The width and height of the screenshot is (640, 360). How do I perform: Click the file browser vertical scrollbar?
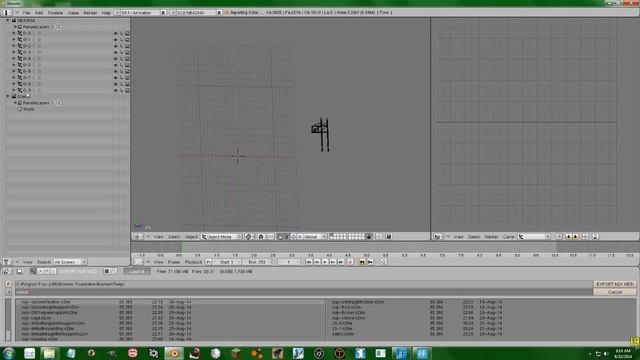tap(8, 320)
